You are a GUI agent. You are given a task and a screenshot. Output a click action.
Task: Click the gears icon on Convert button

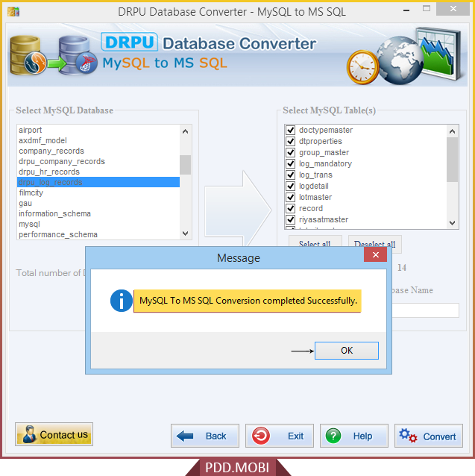[x=408, y=435]
